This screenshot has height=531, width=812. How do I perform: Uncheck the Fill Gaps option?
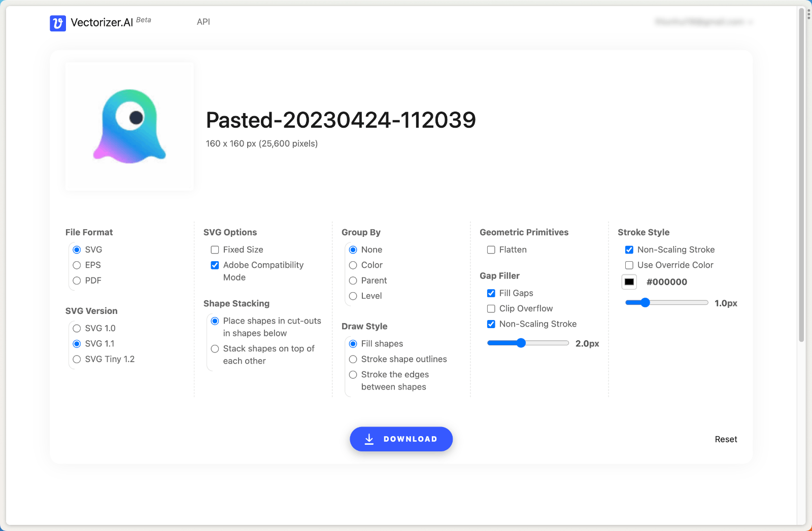coord(491,293)
